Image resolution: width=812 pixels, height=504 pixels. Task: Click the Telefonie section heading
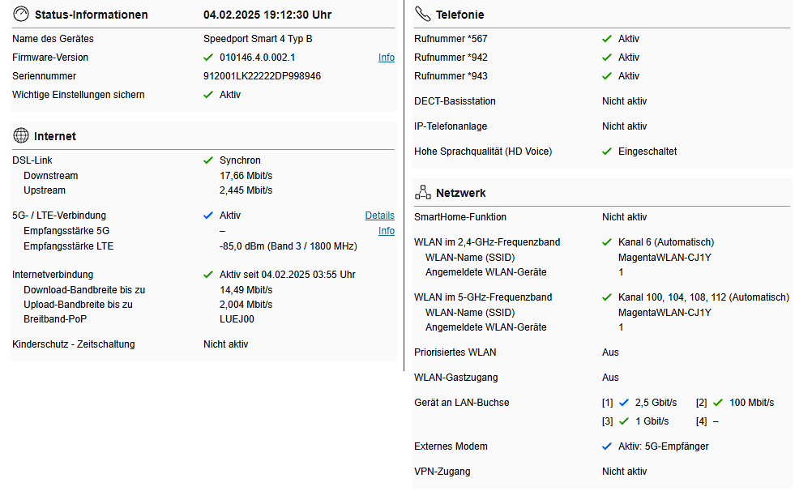click(459, 15)
